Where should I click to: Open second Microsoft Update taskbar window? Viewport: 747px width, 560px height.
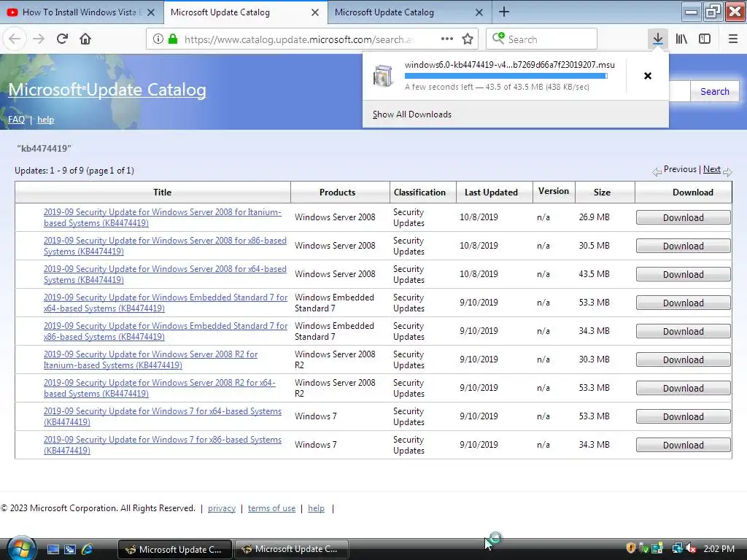pyautogui.click(x=291, y=549)
